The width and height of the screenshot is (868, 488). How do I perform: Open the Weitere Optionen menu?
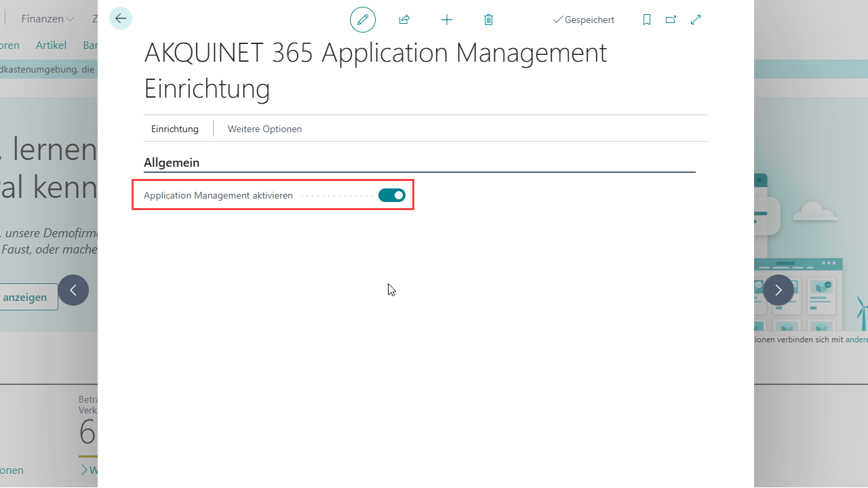coord(264,129)
